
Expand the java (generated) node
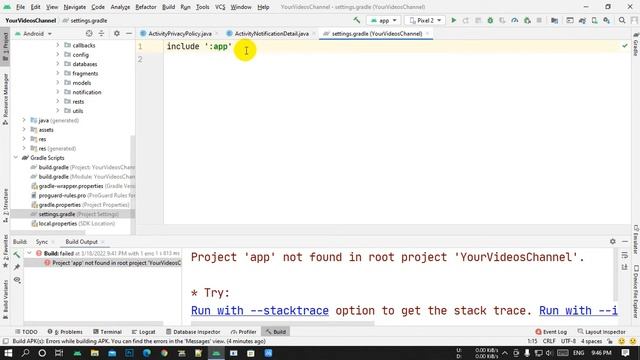(24, 120)
